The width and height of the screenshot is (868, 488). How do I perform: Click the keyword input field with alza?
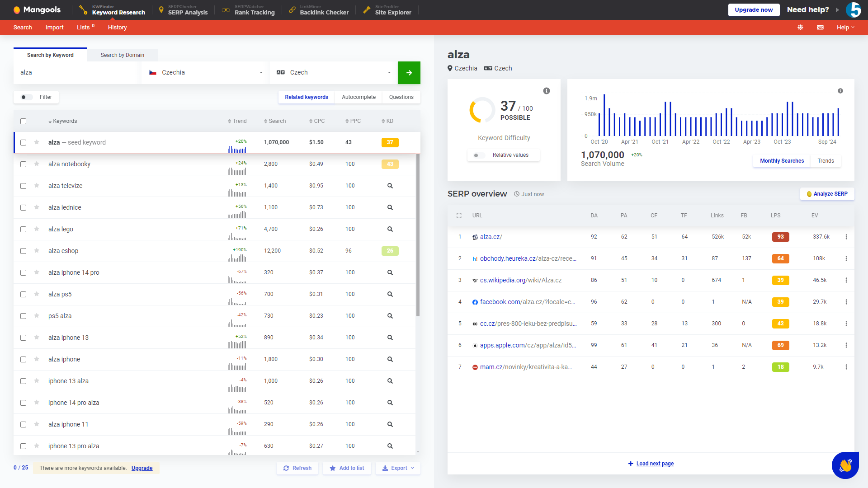pos(77,73)
